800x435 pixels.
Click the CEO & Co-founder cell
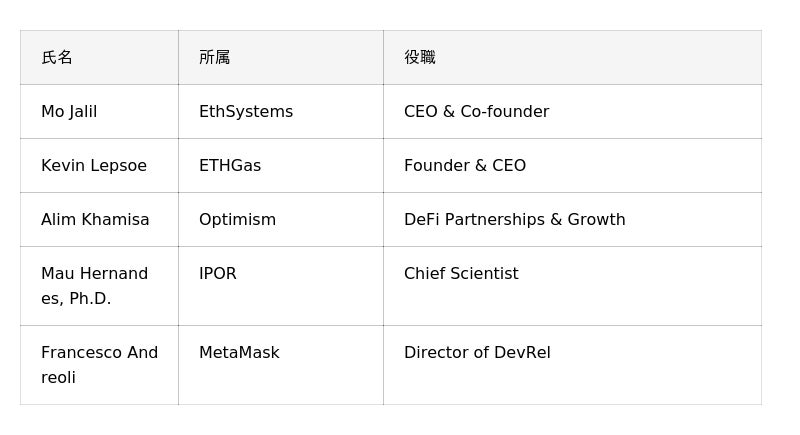point(572,111)
